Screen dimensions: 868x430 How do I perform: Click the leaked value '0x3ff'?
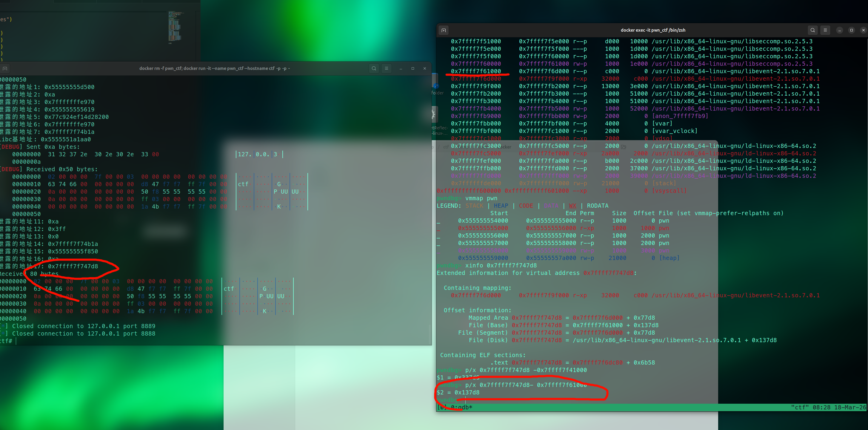click(x=57, y=229)
